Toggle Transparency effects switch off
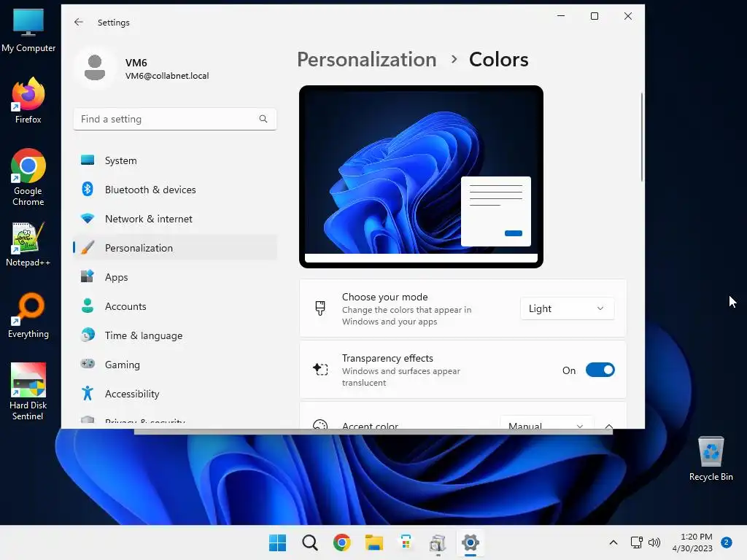Image resolution: width=747 pixels, height=560 pixels. click(600, 370)
